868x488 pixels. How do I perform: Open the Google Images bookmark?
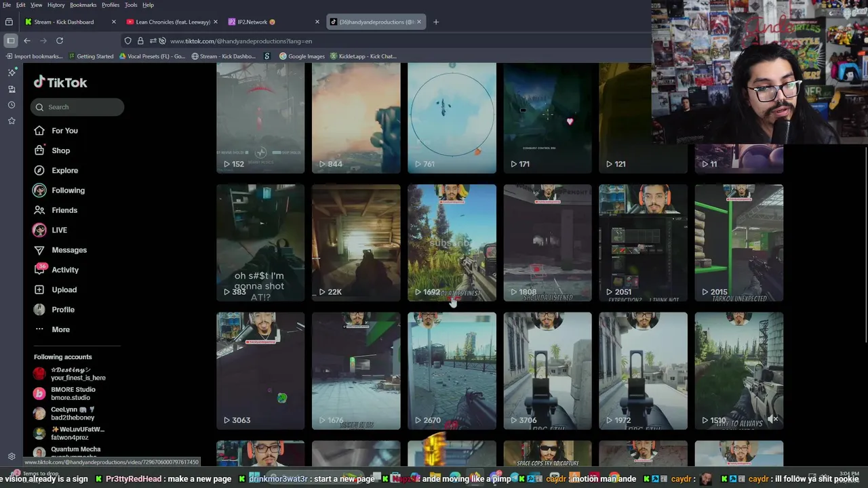point(302,56)
